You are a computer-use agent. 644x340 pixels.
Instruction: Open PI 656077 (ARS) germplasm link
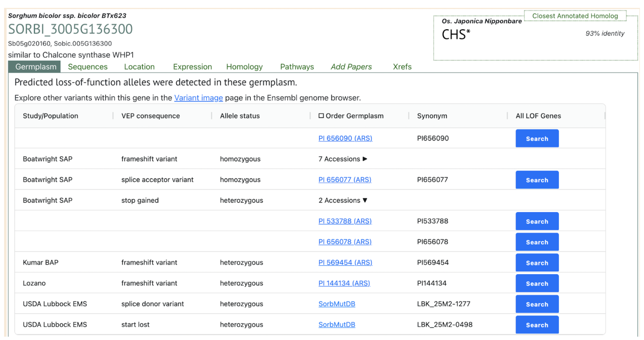[345, 180]
